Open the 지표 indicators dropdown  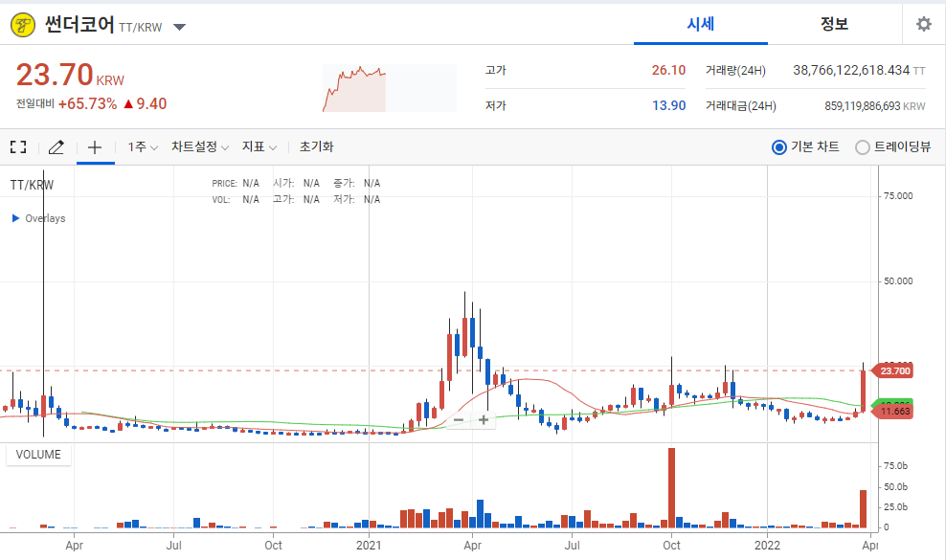coord(259,146)
